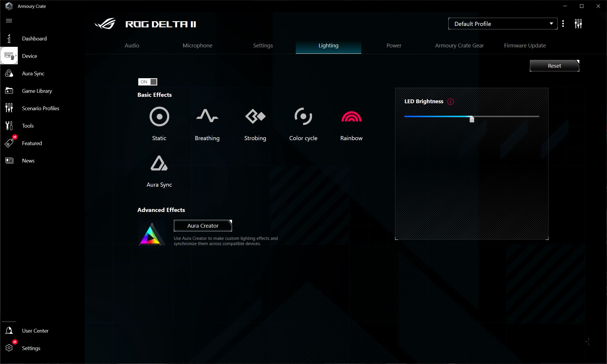Click the Strobing effect label
The image size is (607, 364).
(255, 138)
